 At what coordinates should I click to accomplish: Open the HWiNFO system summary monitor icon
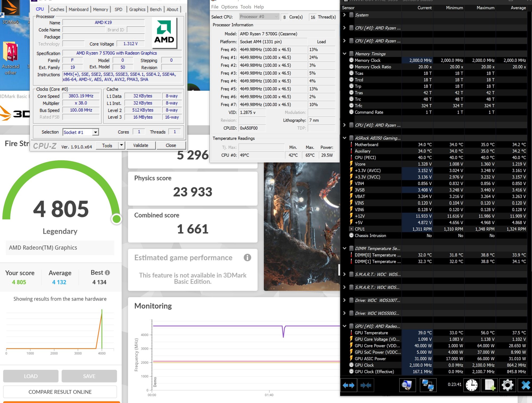tap(407, 385)
